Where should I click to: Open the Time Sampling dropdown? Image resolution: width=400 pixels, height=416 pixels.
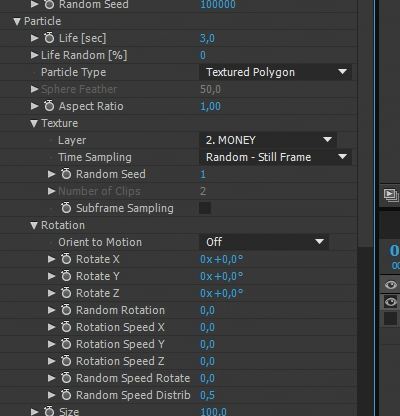tap(275, 157)
